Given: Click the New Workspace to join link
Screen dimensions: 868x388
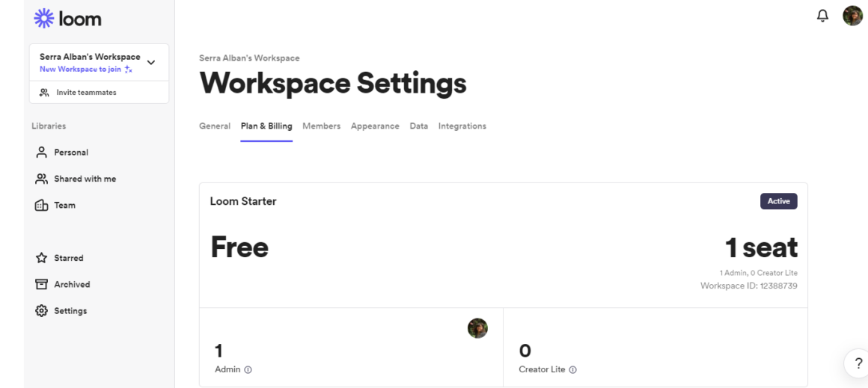Looking at the screenshot, I should [x=80, y=69].
